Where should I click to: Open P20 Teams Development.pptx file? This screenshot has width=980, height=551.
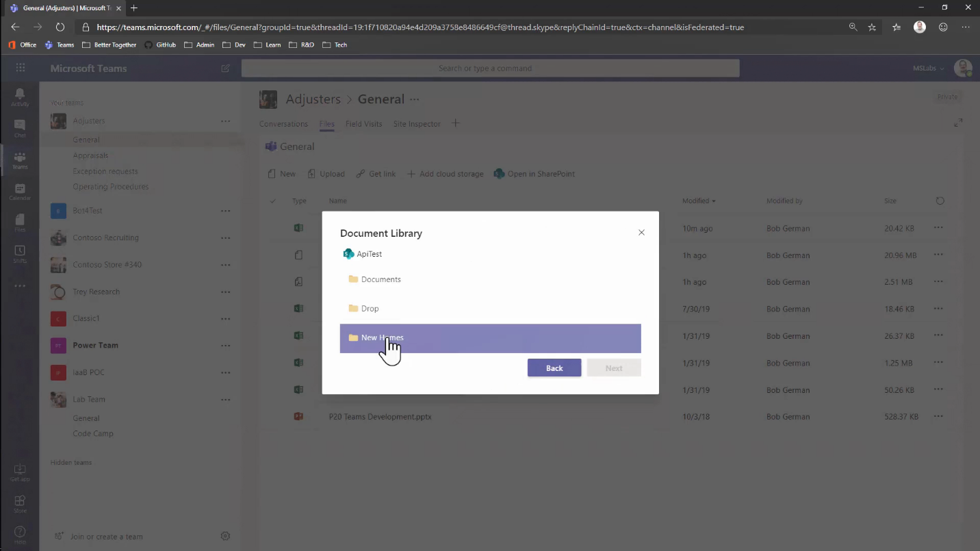[x=380, y=417]
